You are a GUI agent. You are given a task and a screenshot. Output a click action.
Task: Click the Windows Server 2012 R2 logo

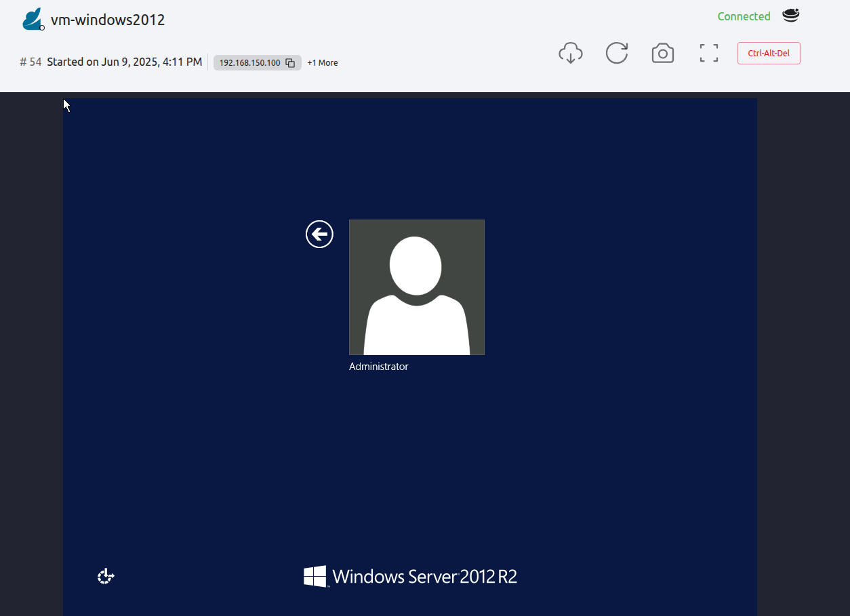410,576
